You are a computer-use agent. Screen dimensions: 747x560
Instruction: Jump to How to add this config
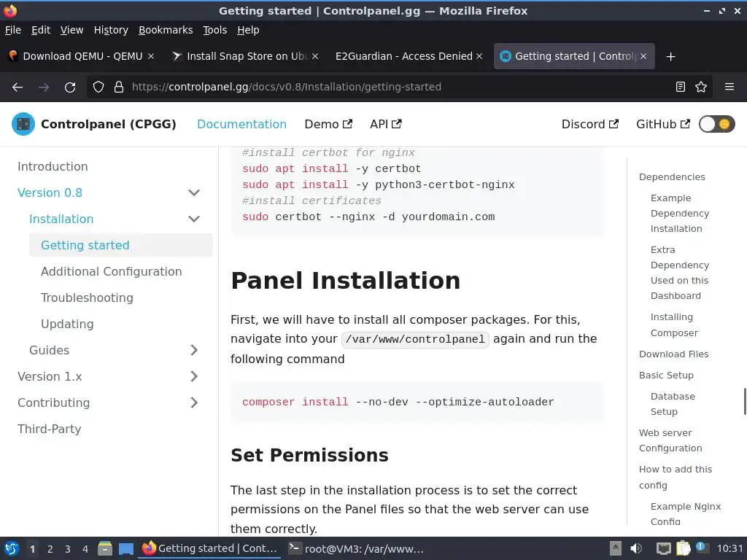click(675, 477)
